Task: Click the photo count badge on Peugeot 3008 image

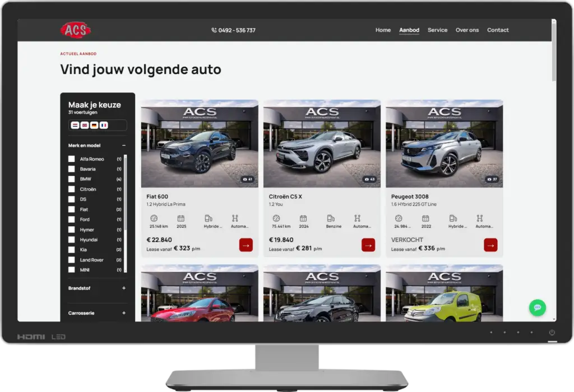Action: 492,179
